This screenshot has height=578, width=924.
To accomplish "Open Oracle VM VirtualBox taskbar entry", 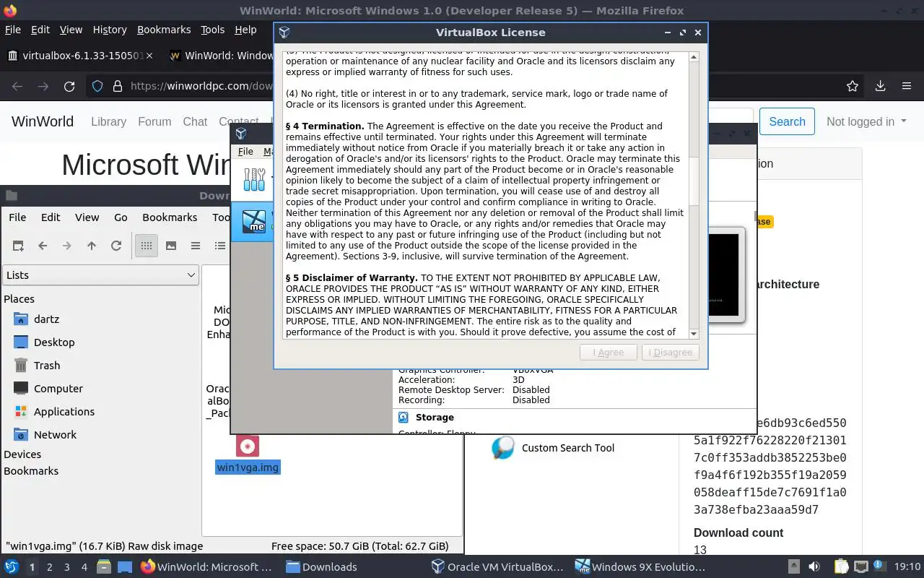I will [497, 567].
